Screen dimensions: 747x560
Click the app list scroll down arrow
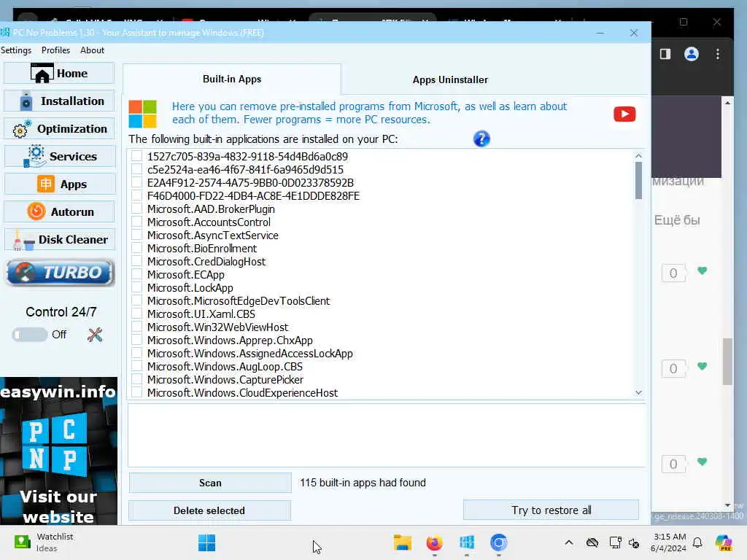tap(638, 392)
